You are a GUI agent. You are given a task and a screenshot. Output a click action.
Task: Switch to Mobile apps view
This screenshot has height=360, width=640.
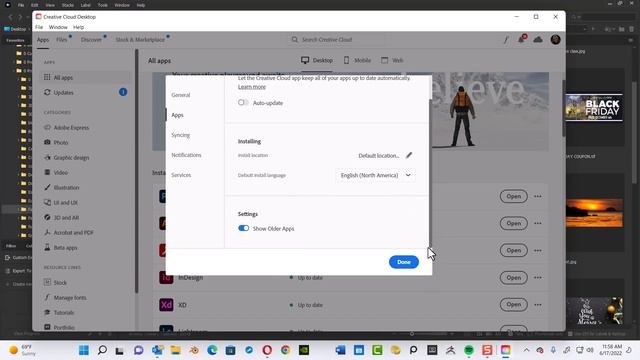(x=357, y=60)
